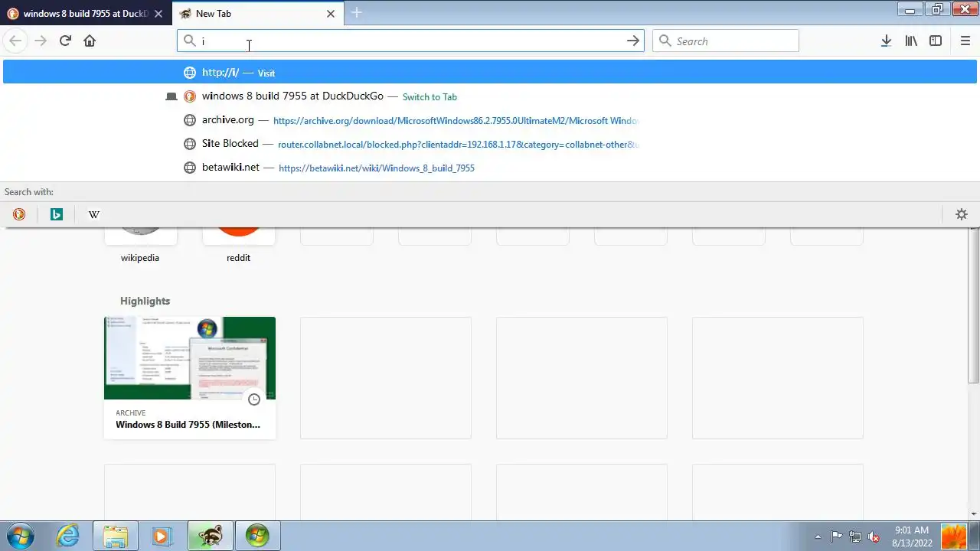Close the windows 8 build 7955 tab
The height and width of the screenshot is (551, 980).
click(x=158, y=14)
